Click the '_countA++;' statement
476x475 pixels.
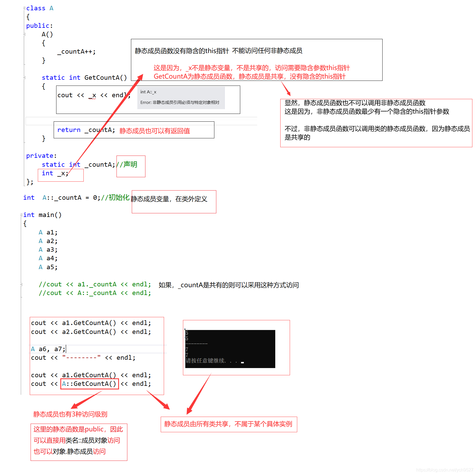[76, 52]
